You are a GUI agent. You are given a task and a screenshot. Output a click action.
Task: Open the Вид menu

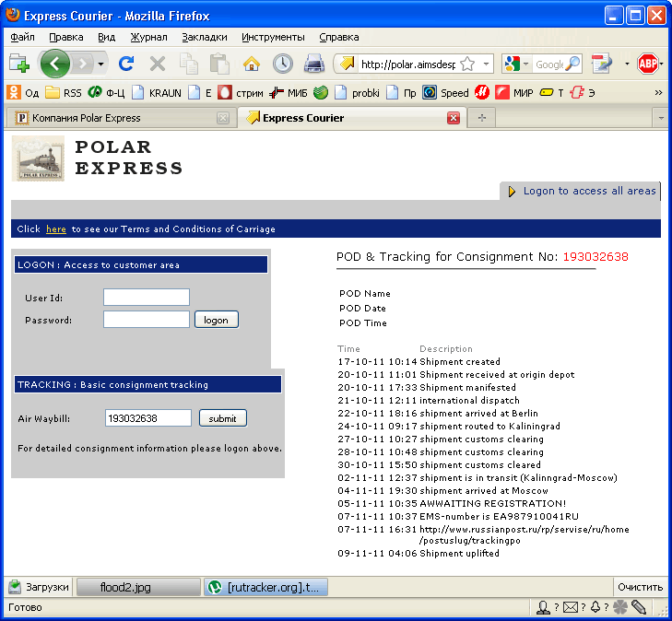(x=106, y=37)
